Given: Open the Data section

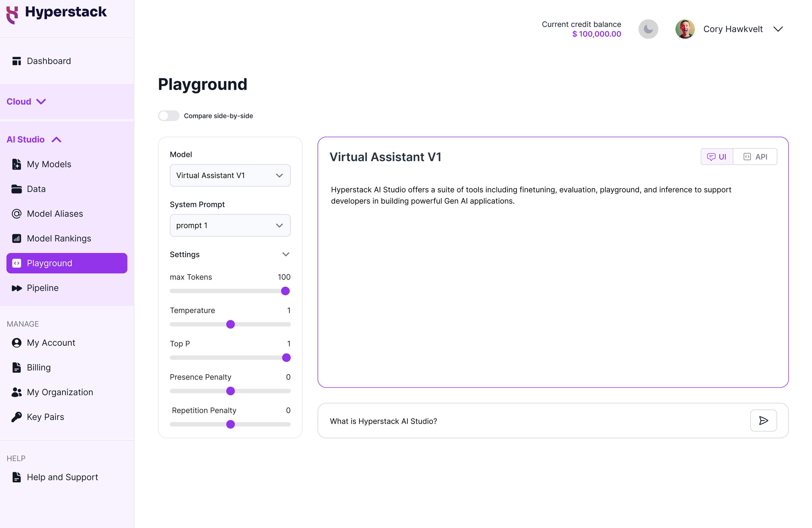Looking at the screenshot, I should click(67, 189).
